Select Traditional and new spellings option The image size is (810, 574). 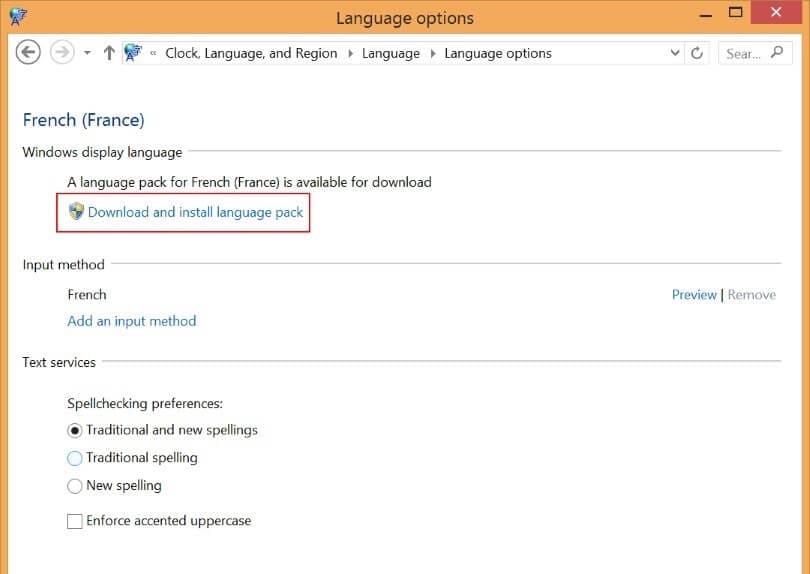point(75,430)
